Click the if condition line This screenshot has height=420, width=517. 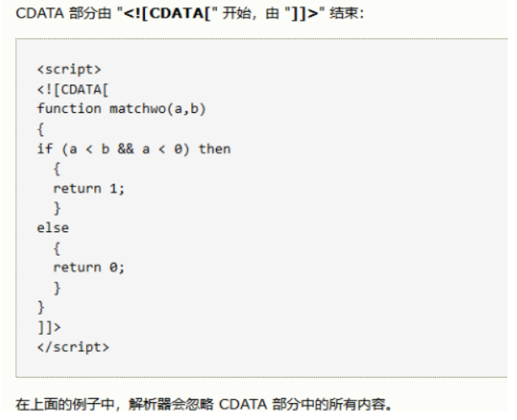click(x=134, y=149)
